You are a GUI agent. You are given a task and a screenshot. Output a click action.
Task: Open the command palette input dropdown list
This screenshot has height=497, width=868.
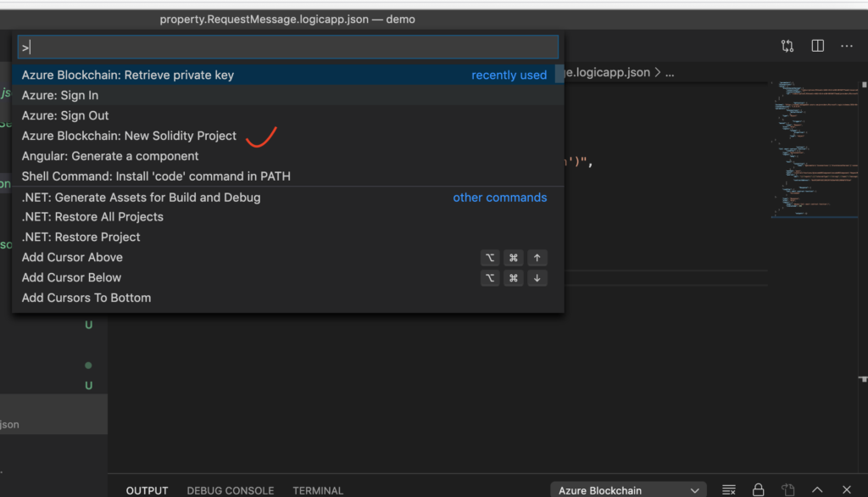point(287,47)
